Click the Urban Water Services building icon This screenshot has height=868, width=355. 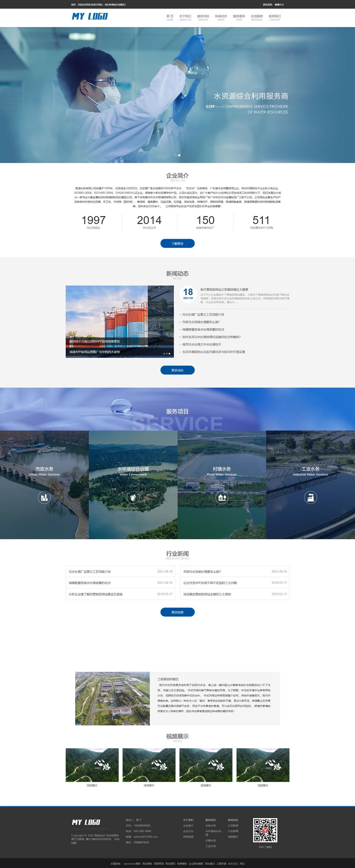coord(44,497)
